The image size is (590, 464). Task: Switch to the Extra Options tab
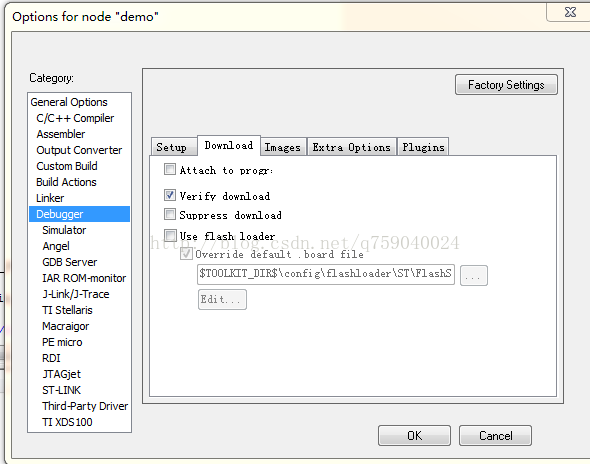(x=352, y=147)
